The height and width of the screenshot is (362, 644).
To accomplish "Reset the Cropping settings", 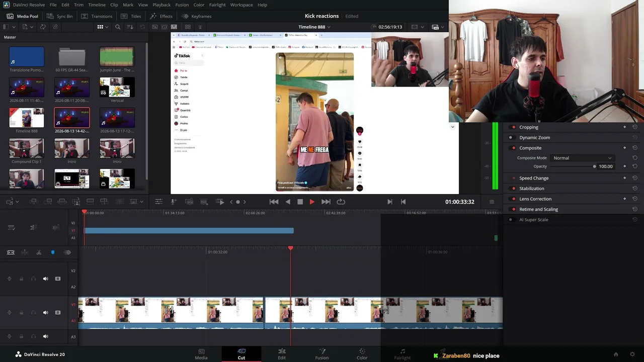I will (x=634, y=127).
